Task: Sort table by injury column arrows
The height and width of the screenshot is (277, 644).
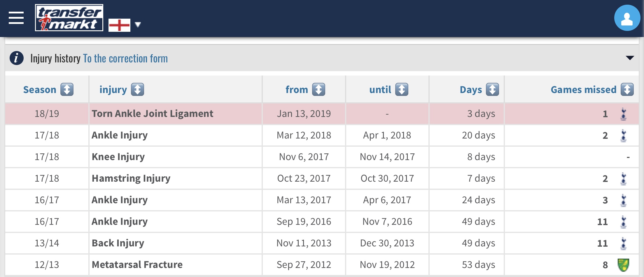Action: click(x=137, y=90)
